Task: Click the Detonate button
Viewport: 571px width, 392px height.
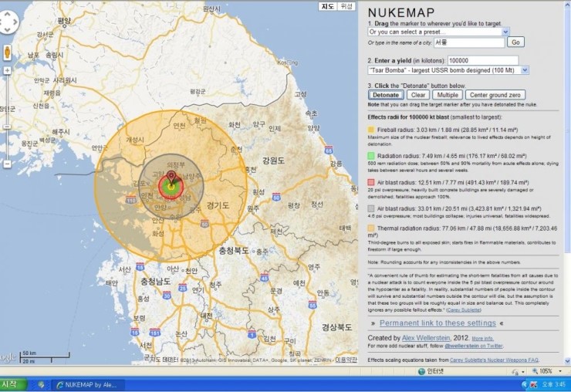Action: pos(386,95)
